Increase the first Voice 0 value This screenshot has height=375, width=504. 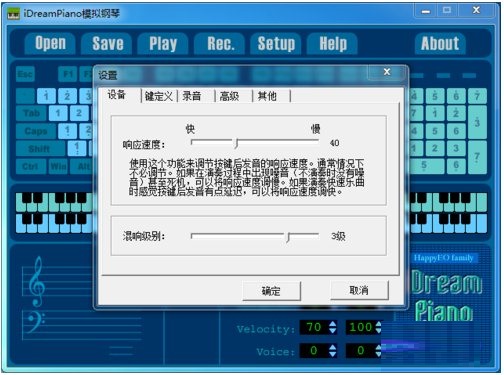[x=333, y=347]
